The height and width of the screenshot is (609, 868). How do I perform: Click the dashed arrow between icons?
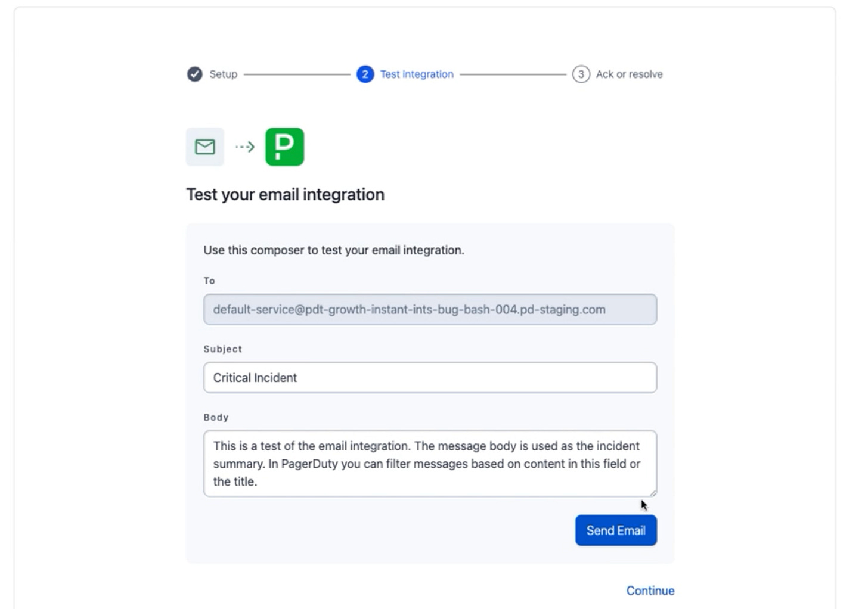pos(244,147)
